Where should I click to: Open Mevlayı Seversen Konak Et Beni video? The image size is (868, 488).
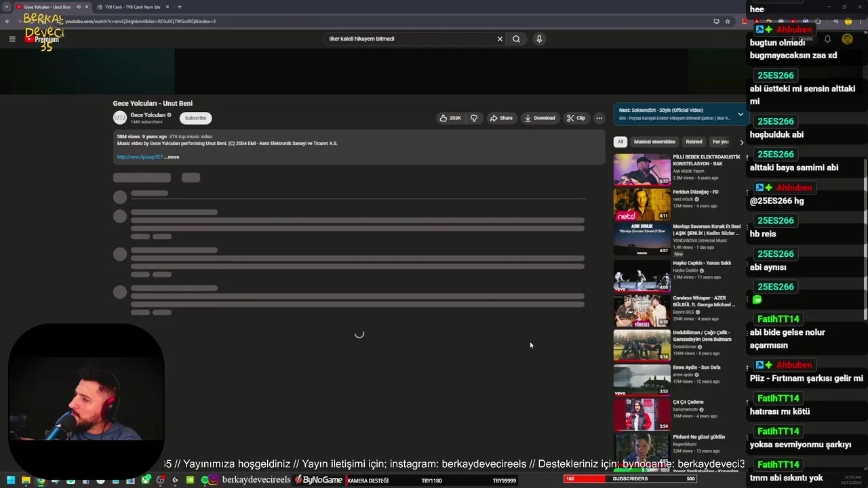point(642,239)
